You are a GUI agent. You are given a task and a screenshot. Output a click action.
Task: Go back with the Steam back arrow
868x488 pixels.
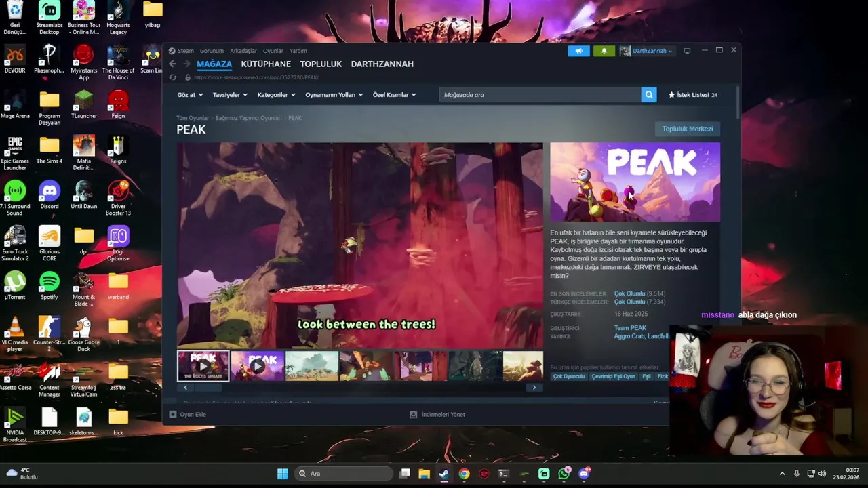[x=172, y=64]
